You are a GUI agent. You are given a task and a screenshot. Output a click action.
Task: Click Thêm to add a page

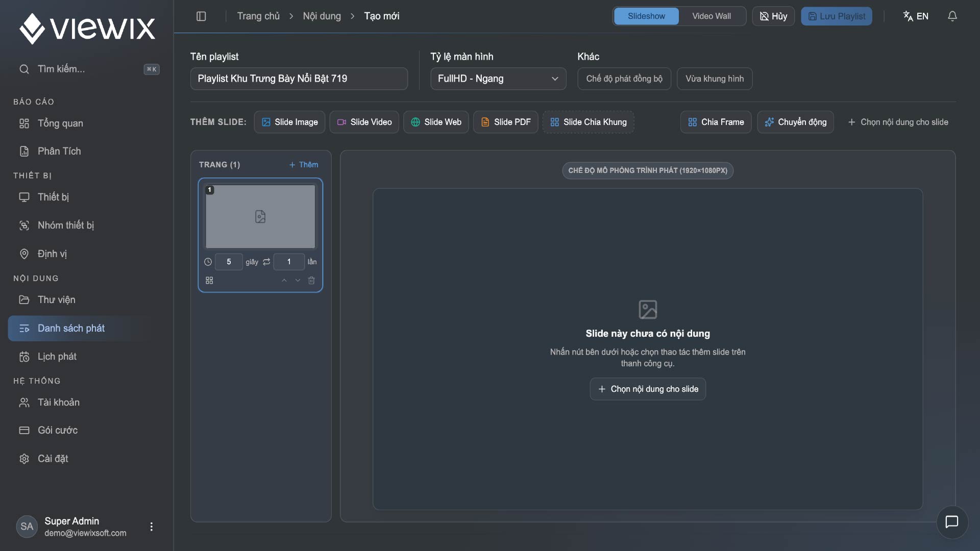(304, 165)
